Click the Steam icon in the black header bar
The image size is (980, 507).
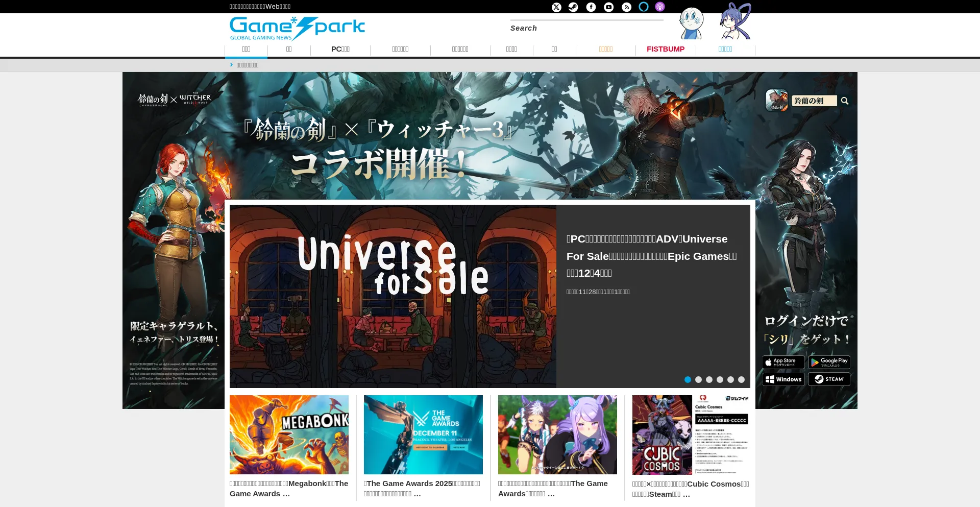click(x=573, y=7)
